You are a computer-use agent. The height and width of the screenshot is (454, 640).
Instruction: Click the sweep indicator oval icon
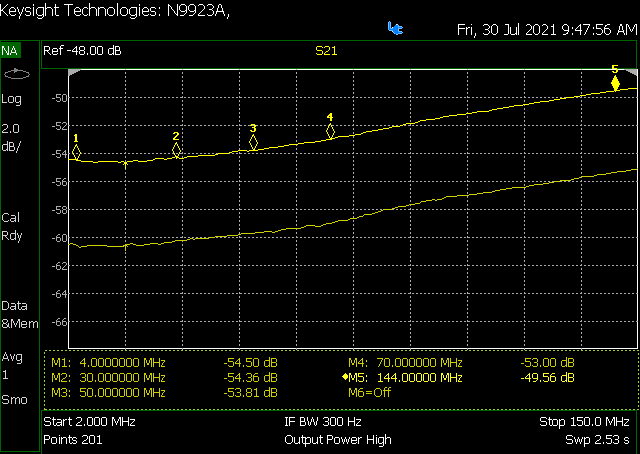[17, 74]
